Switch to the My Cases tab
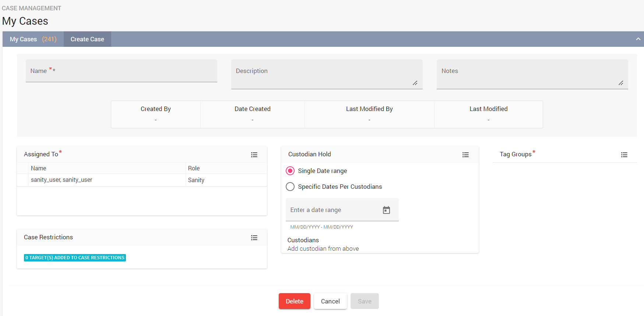The height and width of the screenshot is (316, 644). pos(33,39)
